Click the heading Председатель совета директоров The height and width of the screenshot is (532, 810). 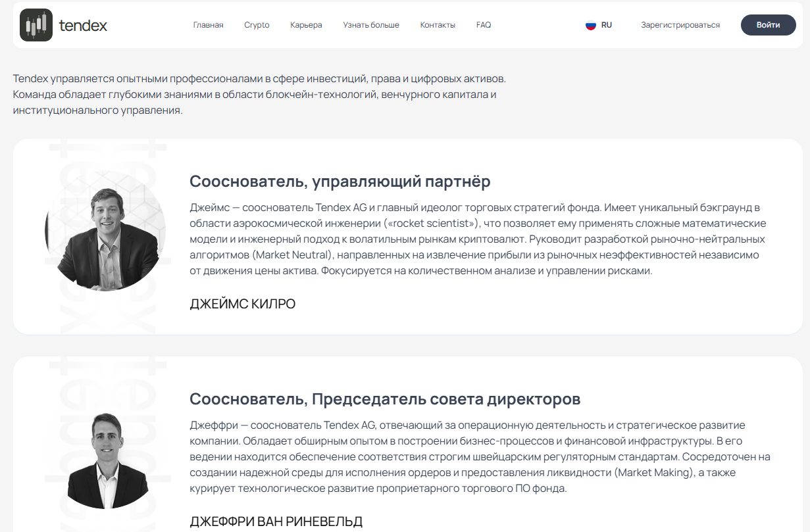(385, 399)
